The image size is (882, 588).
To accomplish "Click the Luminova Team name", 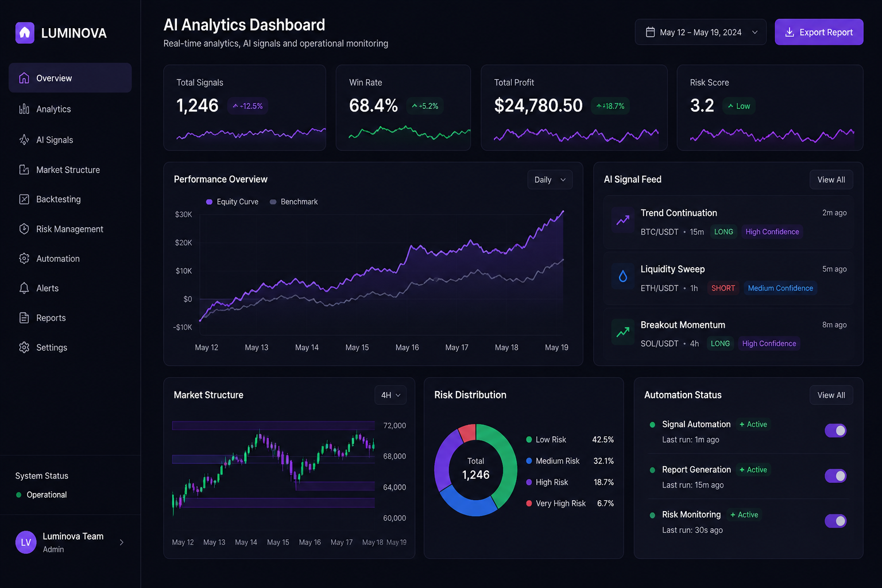I will 73,536.
